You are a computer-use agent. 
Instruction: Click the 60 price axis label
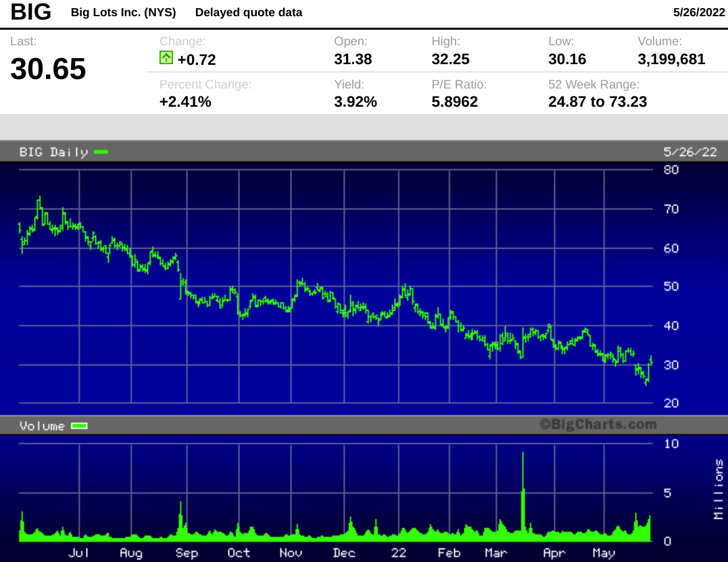point(671,249)
